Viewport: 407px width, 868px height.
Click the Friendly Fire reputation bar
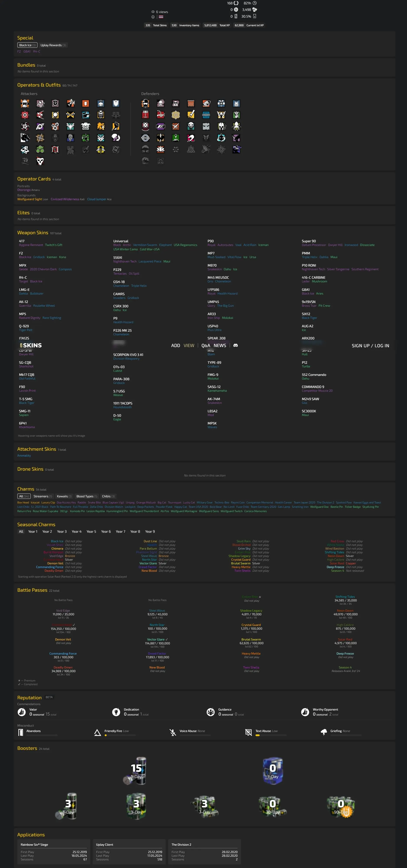[120, 735]
